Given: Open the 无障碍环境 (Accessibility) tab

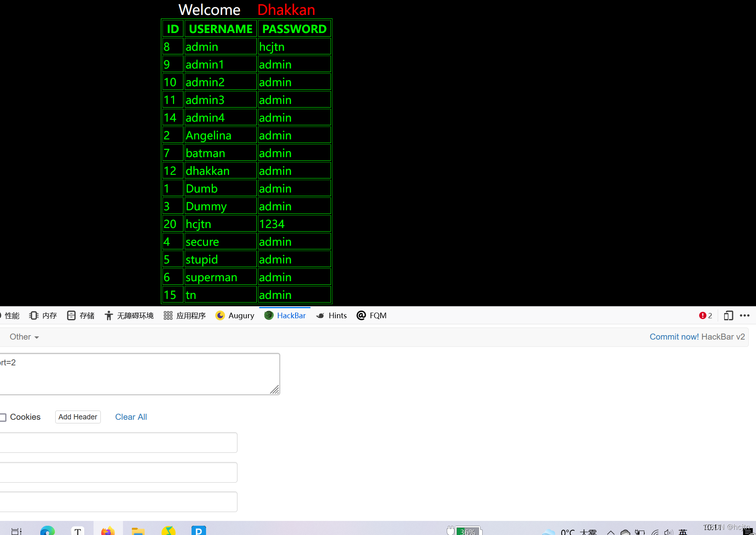Looking at the screenshot, I should [129, 315].
